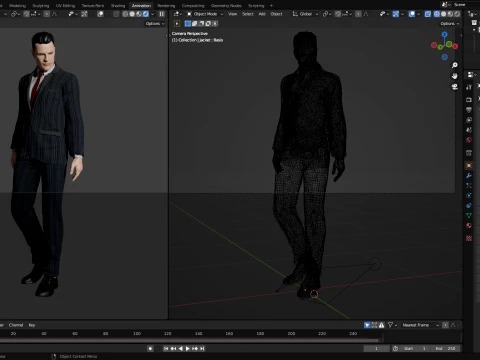Image resolution: width=480 pixels, height=360 pixels.
Task: Open the Select menu in right viewport
Action: pos(248,14)
